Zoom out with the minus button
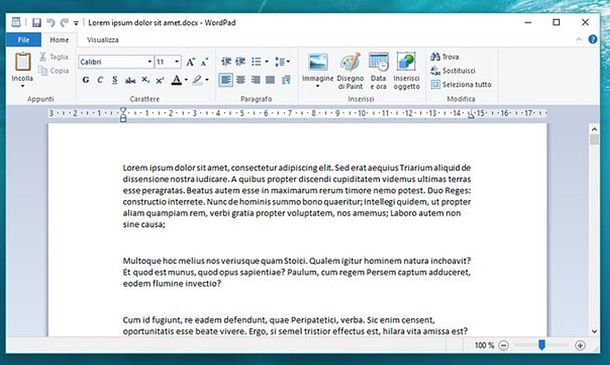The width and height of the screenshot is (610, 365). point(503,345)
